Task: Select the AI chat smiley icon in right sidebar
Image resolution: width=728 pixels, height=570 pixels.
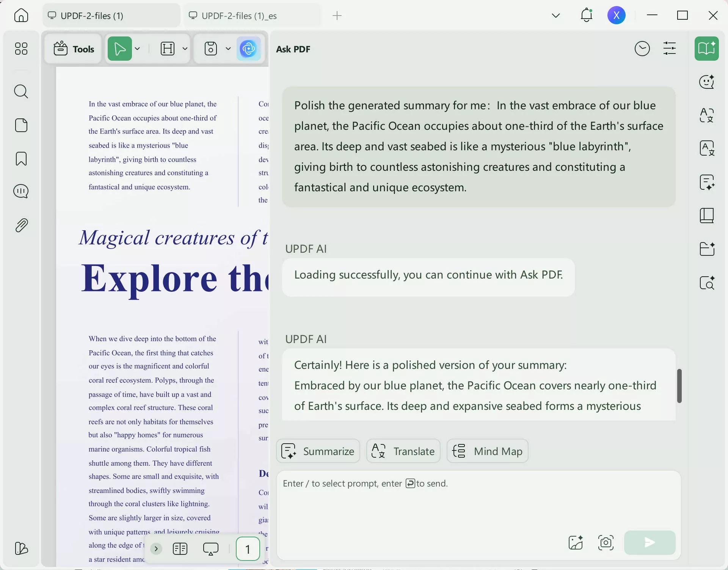Action: (x=706, y=82)
